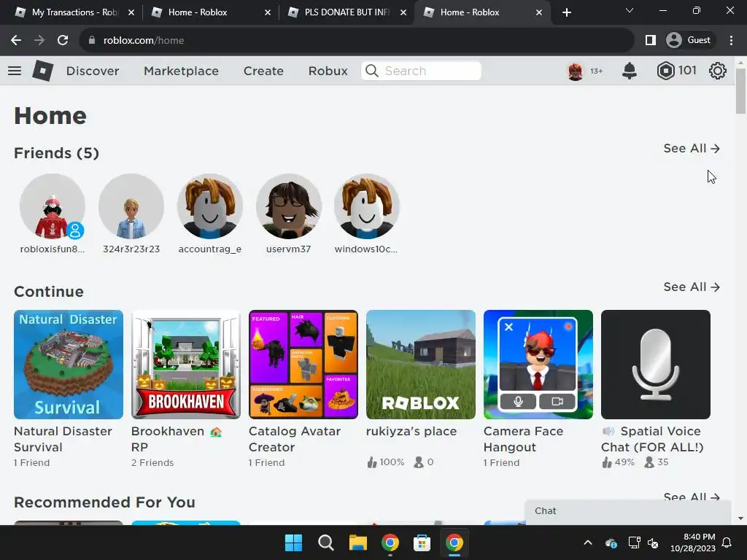
Task: Open the Guest profile button
Action: (689, 41)
